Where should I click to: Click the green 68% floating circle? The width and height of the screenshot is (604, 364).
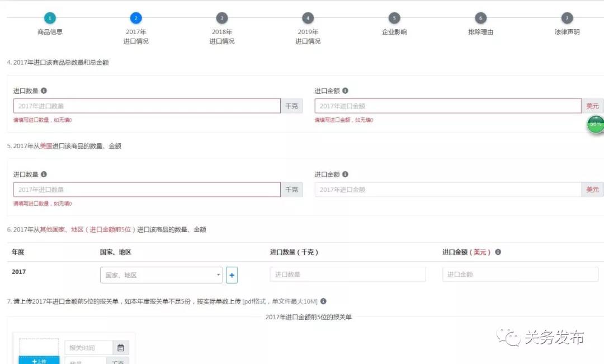tap(595, 124)
